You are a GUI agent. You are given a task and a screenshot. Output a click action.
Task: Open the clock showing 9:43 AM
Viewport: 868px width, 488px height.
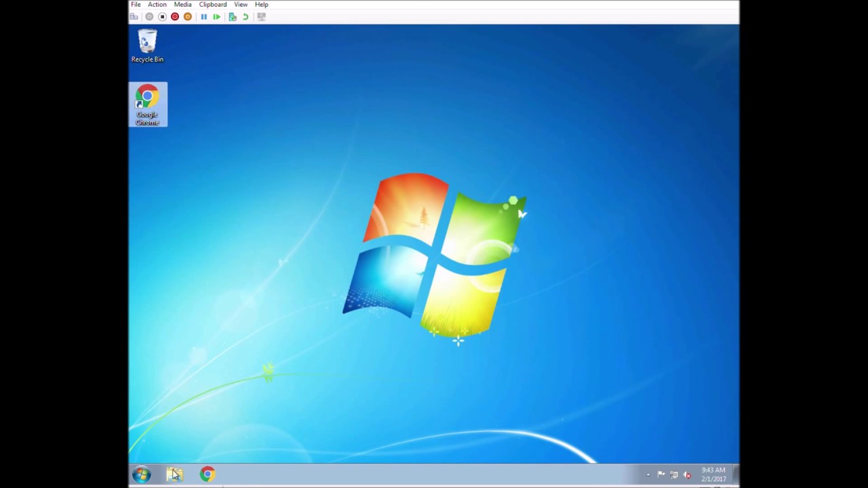tap(713, 474)
